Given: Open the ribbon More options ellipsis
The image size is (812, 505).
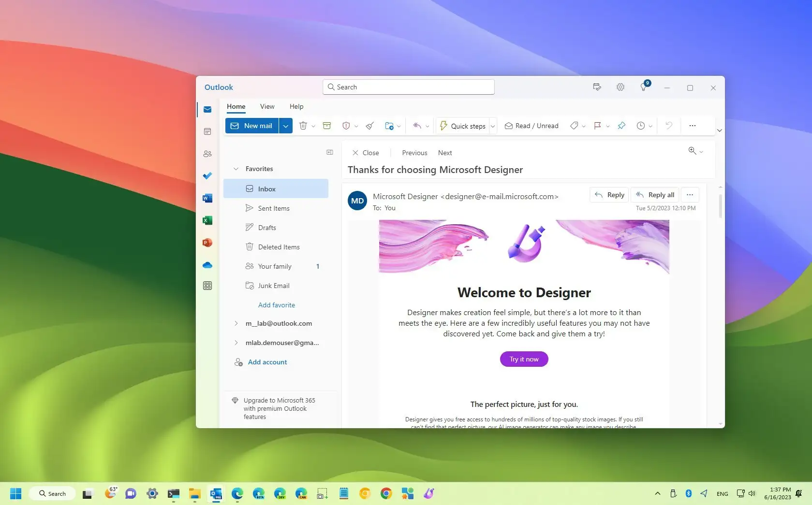Looking at the screenshot, I should pos(693,126).
